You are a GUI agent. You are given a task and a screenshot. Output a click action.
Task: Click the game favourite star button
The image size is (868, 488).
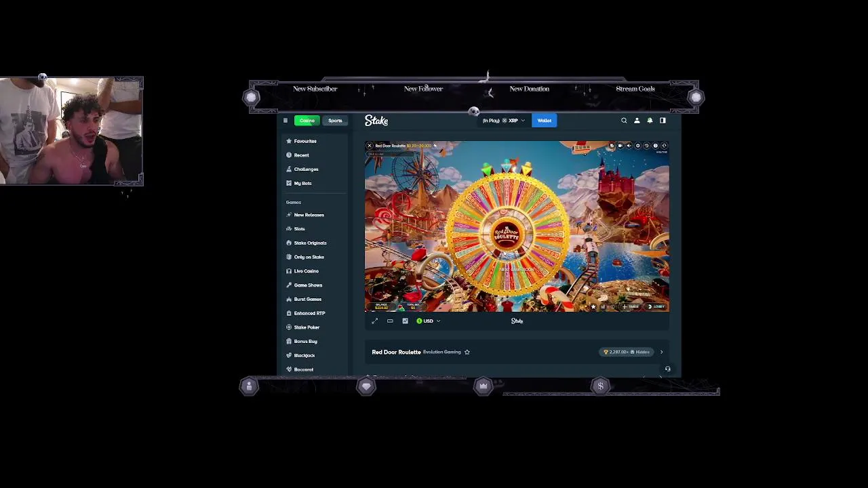(x=593, y=306)
